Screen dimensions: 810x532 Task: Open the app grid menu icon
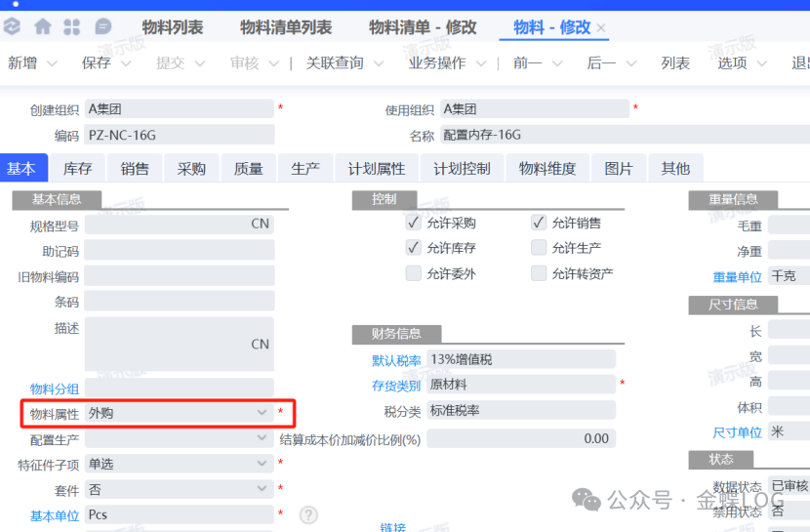point(72,27)
